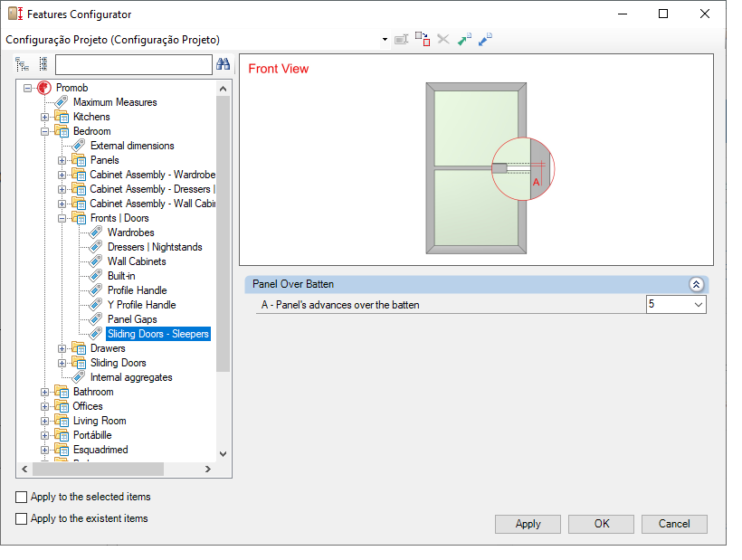
Task: Click the Internal aggregates tag icon
Action: 79,377
